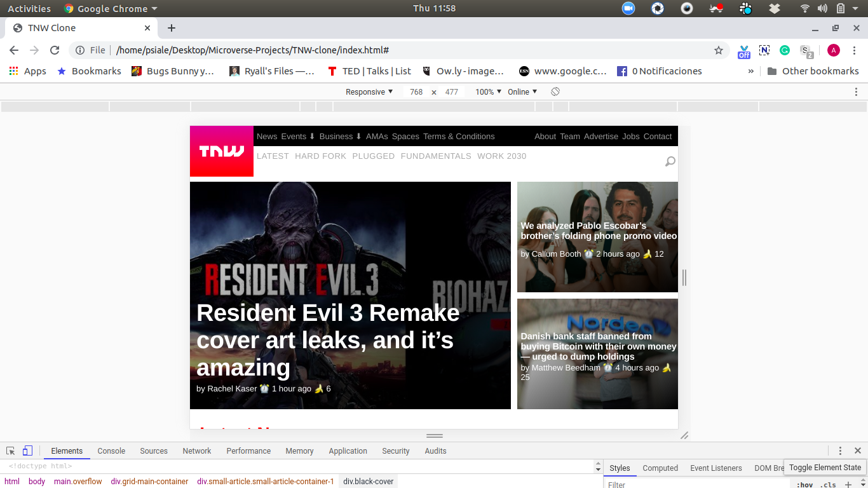The image size is (868, 488).
Task: Open the Slack tray icon
Action: (745, 8)
